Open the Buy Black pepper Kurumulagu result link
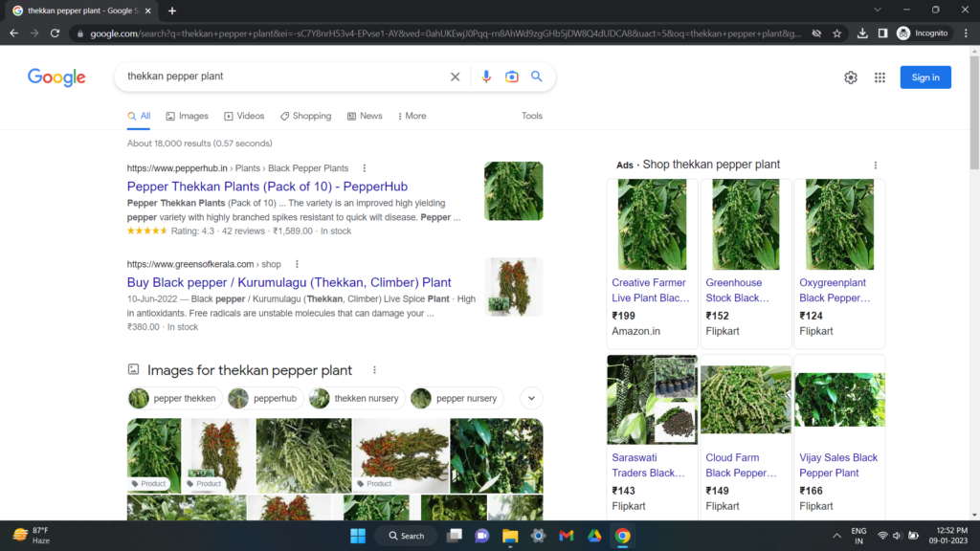This screenshot has height=551, width=980. click(x=288, y=282)
